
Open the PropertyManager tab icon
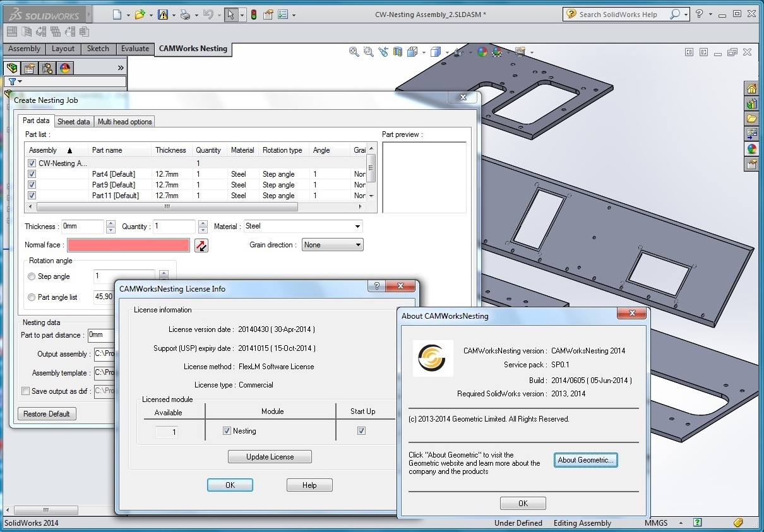30,68
